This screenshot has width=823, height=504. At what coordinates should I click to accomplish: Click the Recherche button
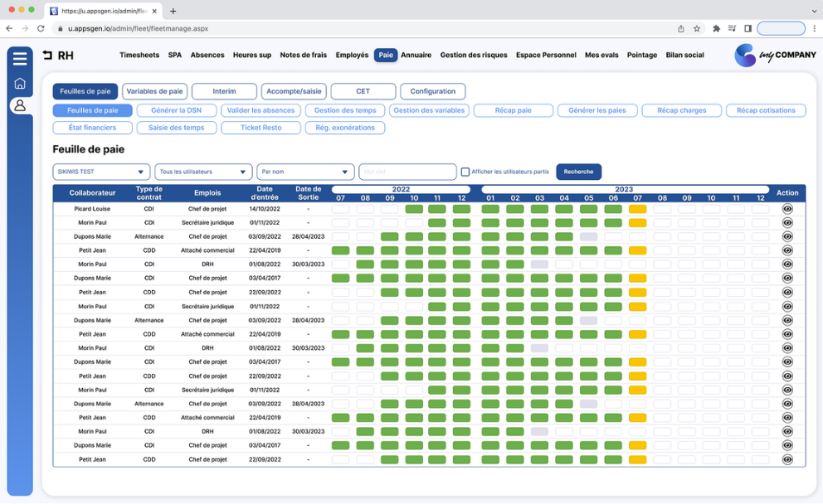[578, 172]
